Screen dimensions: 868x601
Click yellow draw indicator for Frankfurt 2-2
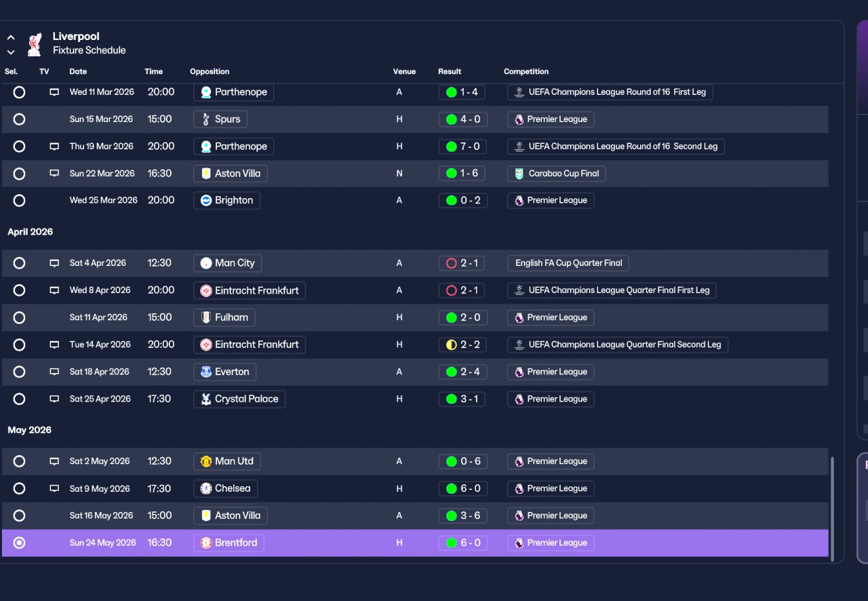pos(451,345)
